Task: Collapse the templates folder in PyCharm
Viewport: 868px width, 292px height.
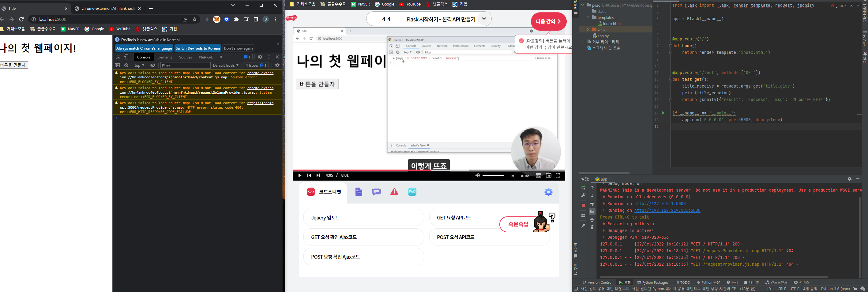Action: pyautogui.click(x=588, y=17)
